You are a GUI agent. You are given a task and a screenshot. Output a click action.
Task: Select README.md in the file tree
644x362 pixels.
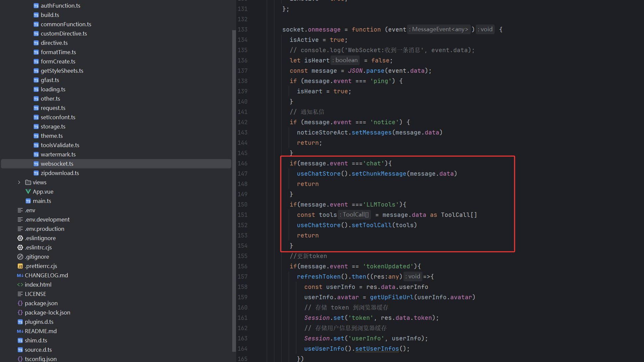(x=40, y=331)
